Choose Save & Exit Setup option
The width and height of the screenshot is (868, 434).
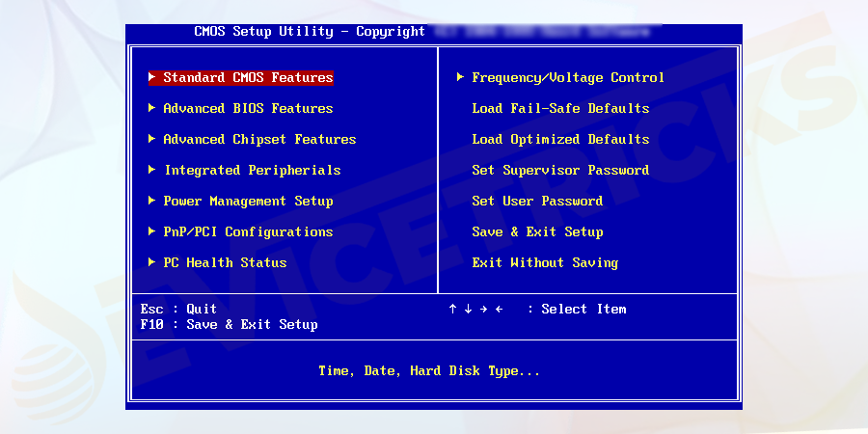pos(537,231)
